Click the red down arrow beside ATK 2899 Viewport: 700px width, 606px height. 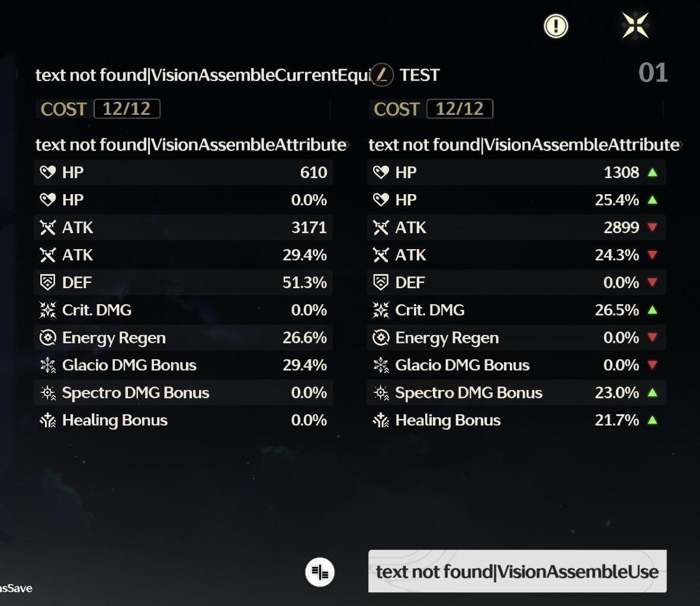point(652,228)
